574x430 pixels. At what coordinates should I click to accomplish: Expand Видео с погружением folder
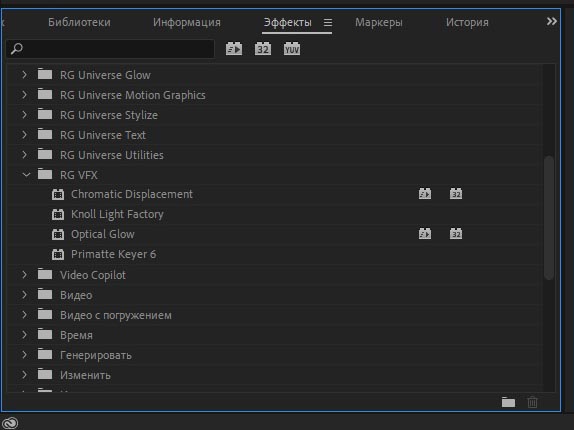tap(25, 315)
